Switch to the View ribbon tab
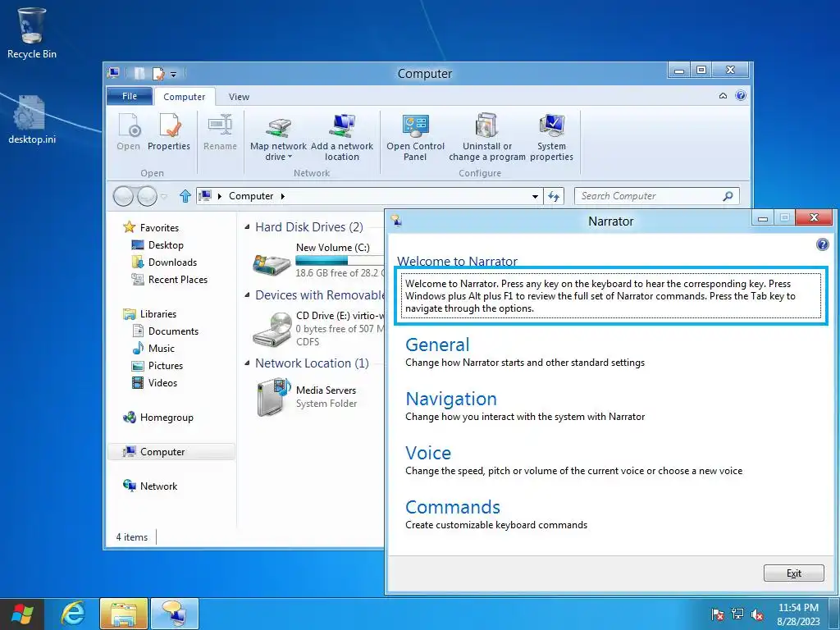The height and width of the screenshot is (630, 840). point(239,97)
